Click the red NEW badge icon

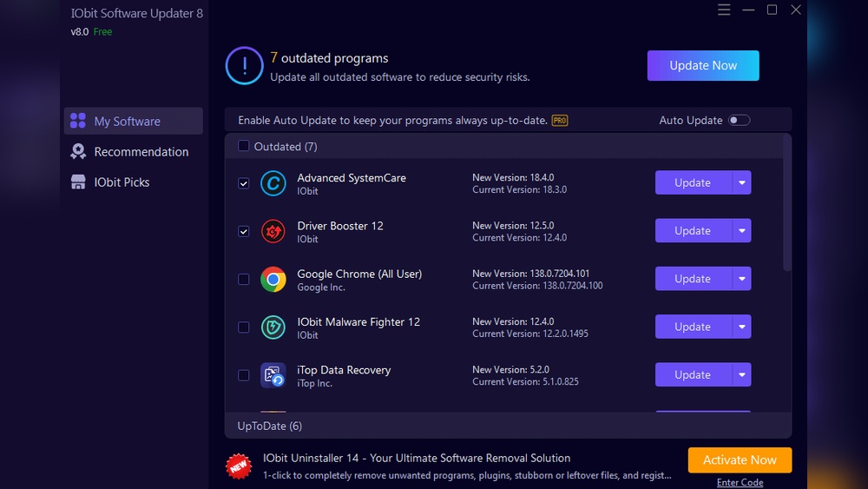pos(239,466)
